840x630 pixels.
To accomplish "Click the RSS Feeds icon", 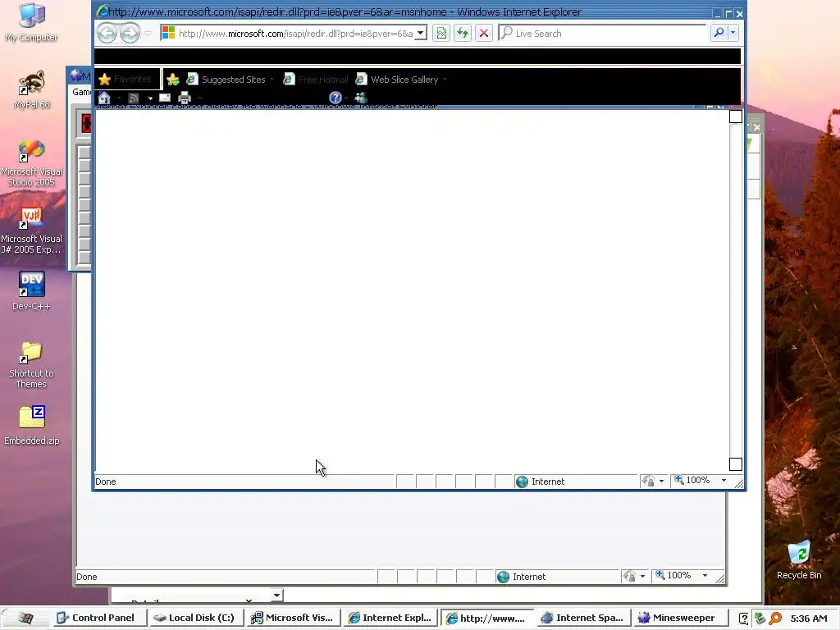I will coord(134,98).
